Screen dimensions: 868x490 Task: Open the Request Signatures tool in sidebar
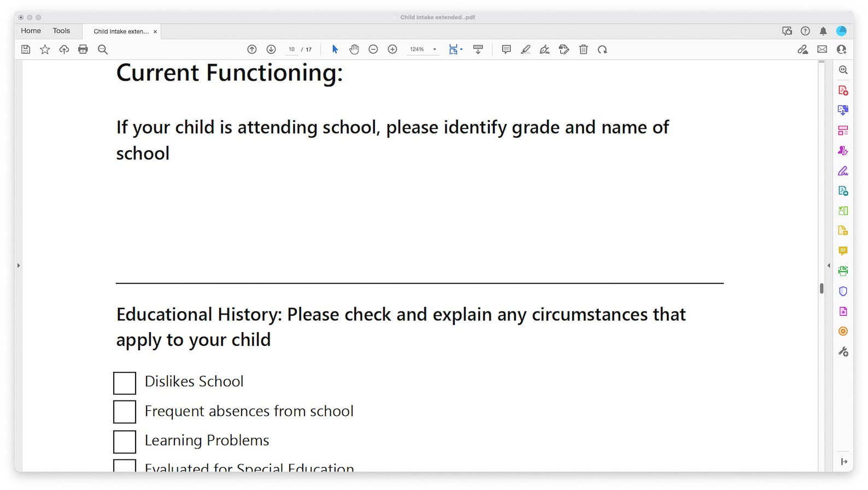coord(843,150)
